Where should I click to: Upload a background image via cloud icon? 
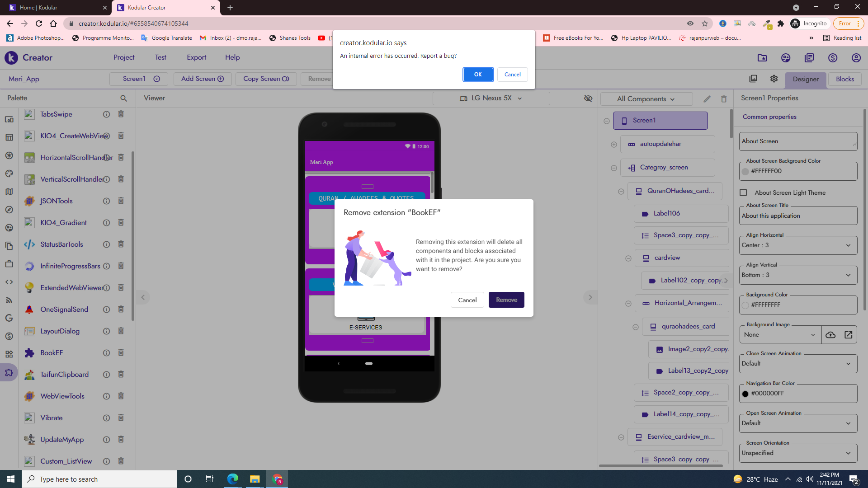830,335
